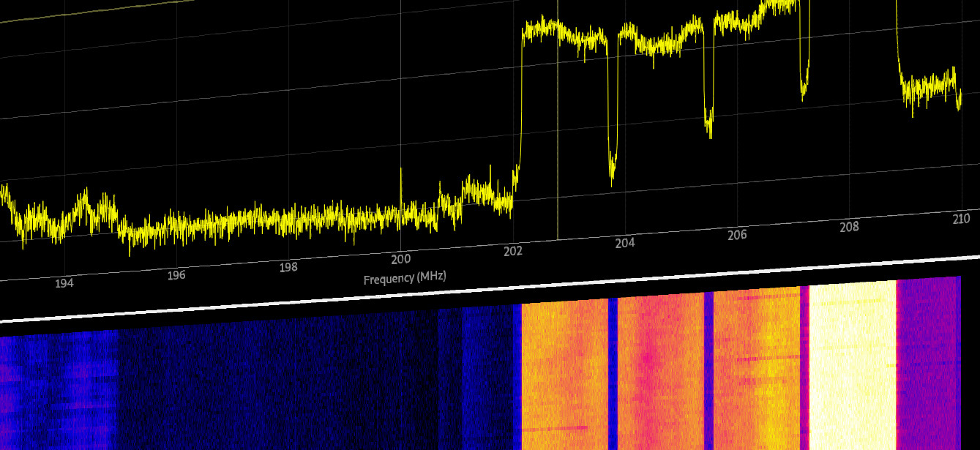The width and height of the screenshot is (980, 450).
Task: Select the vertical tuning marker line near 203 MHz
Action: pos(558,119)
